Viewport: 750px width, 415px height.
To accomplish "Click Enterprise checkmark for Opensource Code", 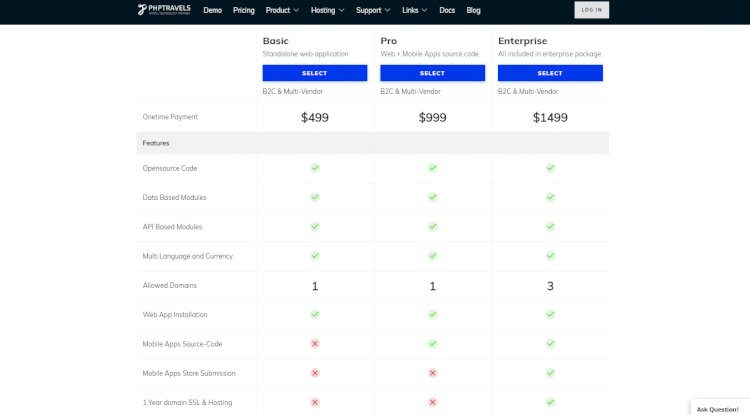I will [x=550, y=168].
